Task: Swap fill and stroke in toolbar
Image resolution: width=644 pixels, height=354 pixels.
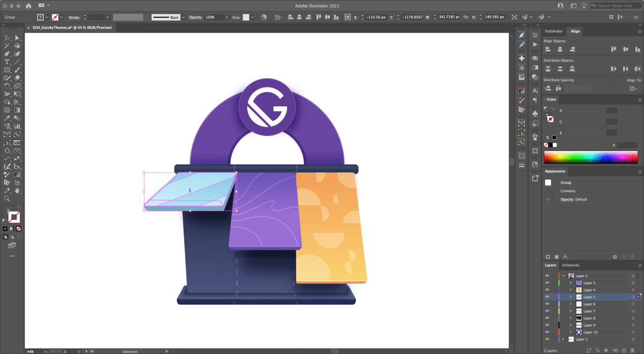Action: (19, 208)
